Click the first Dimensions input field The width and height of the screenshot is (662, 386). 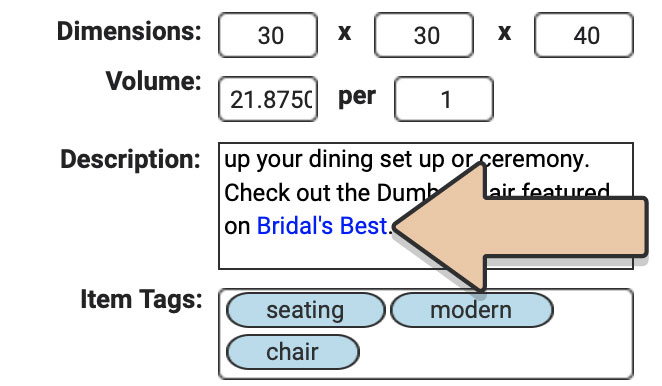tap(268, 35)
